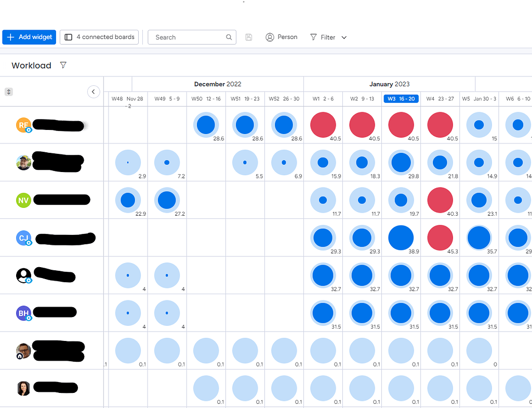The image size is (532, 408).
Task: Click the W48 Nov 28 column header
Action: (127, 98)
